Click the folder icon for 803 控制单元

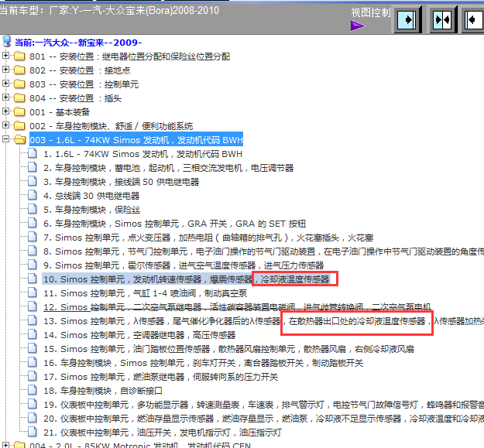pos(19,84)
